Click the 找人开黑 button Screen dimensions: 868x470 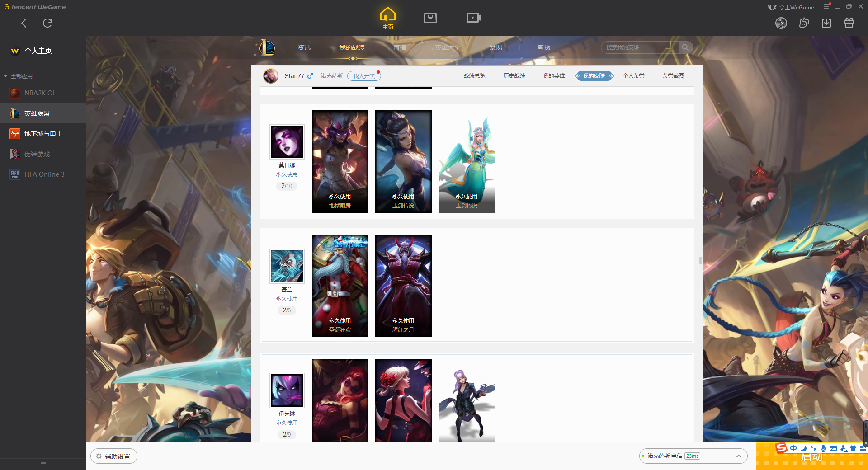click(364, 76)
